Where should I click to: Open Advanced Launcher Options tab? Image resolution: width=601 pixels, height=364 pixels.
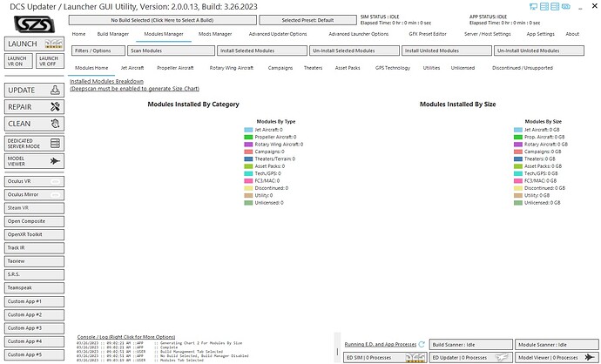(x=358, y=34)
